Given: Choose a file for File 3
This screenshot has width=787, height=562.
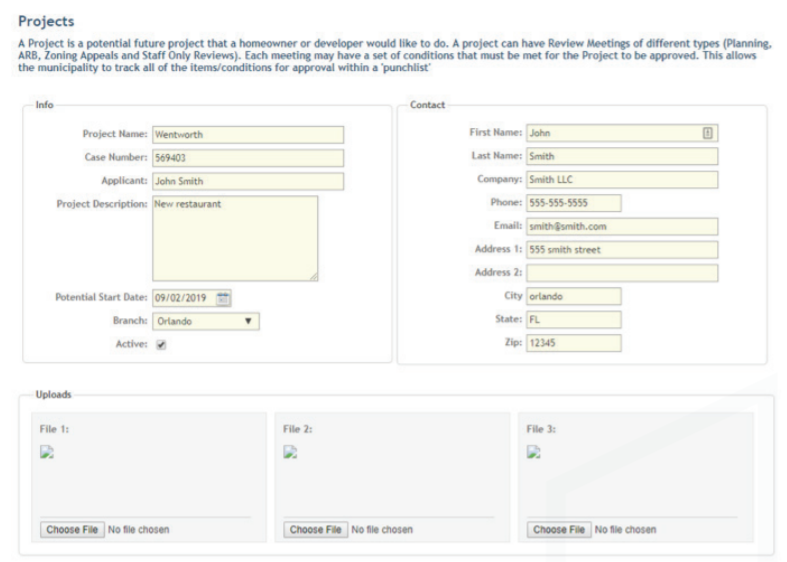Looking at the screenshot, I should [x=559, y=529].
